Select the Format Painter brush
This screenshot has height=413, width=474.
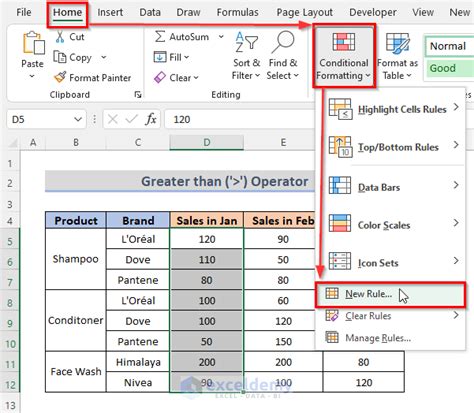60,77
